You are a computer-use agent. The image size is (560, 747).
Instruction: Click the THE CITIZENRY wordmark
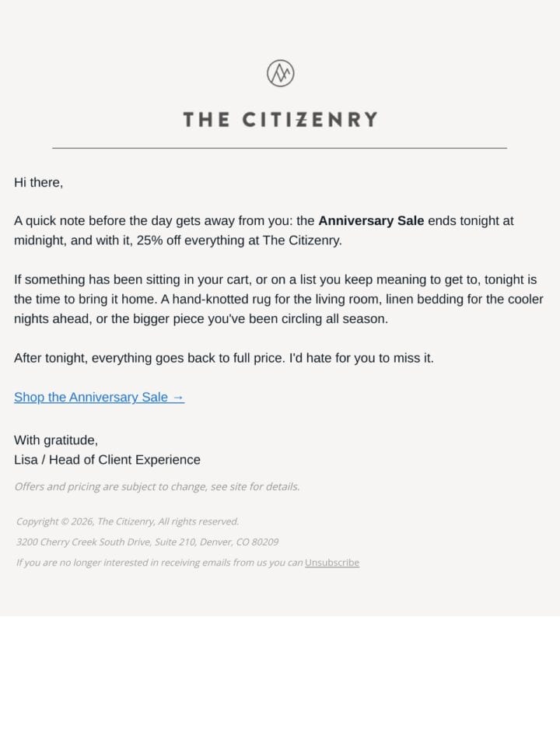(x=281, y=120)
